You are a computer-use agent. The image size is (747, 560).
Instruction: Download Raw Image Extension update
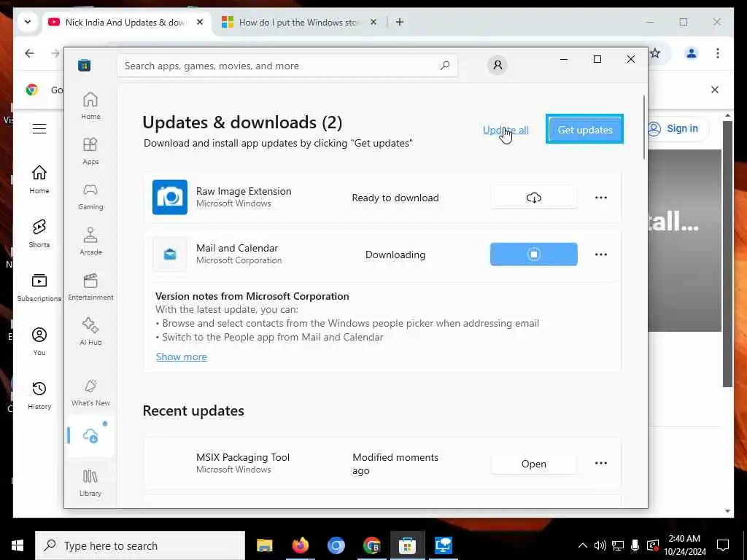533,197
